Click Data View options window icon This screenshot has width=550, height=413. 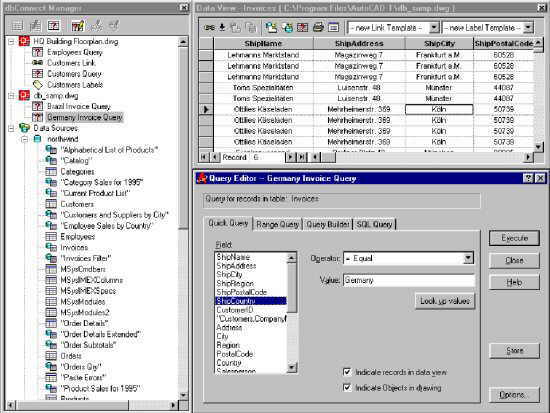coord(333,27)
